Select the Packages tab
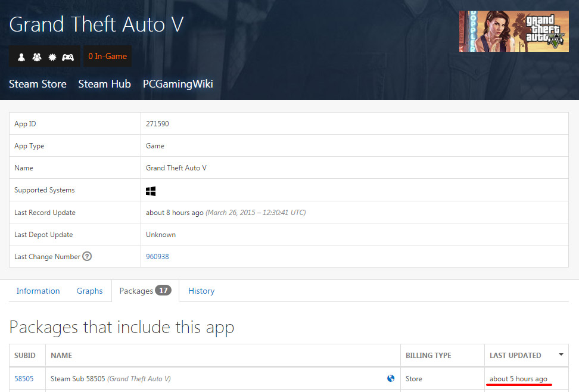 pos(145,291)
